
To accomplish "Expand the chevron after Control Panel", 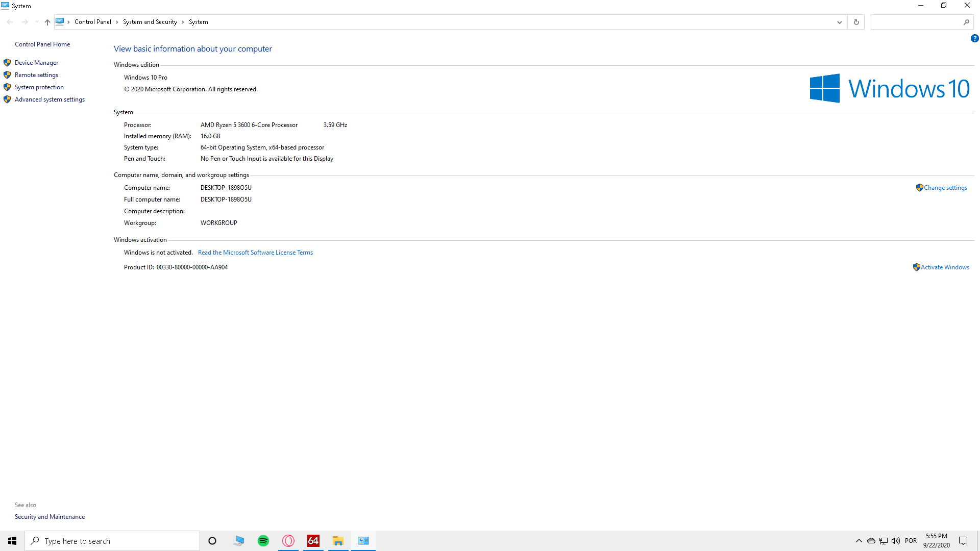I will pos(117,22).
